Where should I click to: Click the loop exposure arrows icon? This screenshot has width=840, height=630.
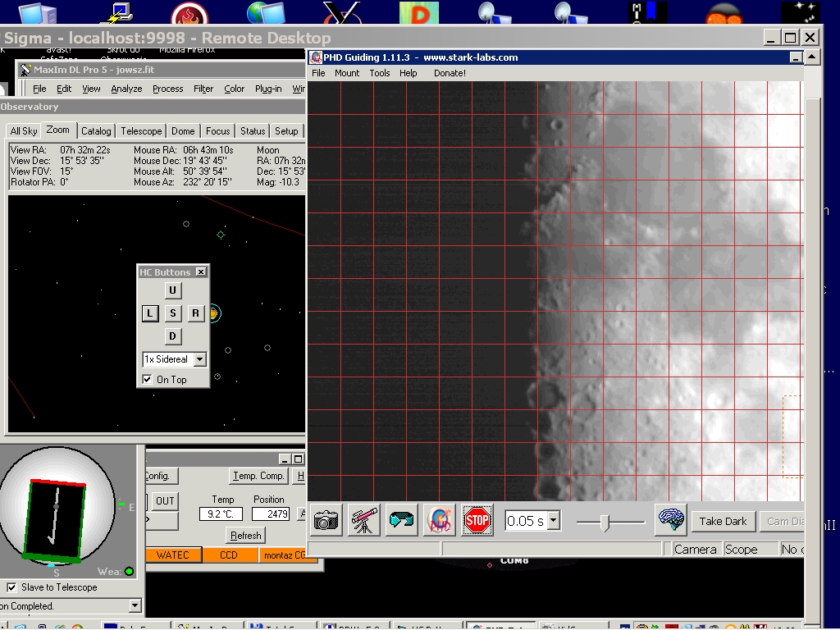click(x=401, y=521)
